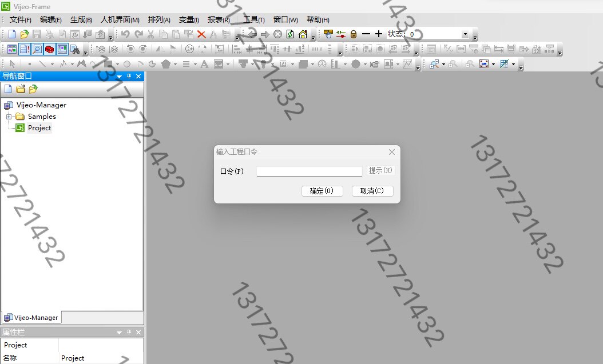Select the arrow pointer drawing tool

point(12,64)
